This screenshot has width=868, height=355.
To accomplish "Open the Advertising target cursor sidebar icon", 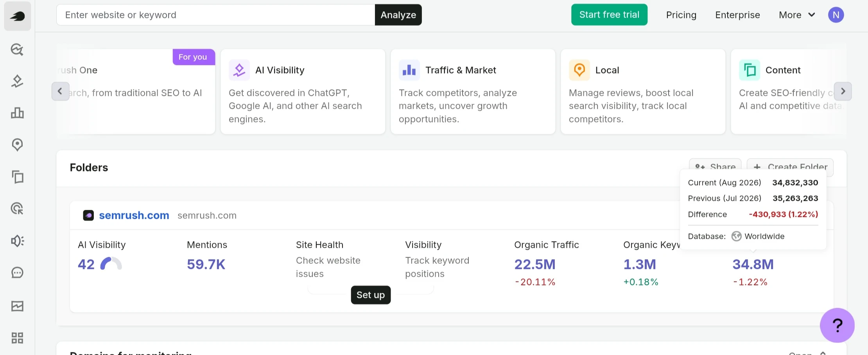I will click(17, 209).
